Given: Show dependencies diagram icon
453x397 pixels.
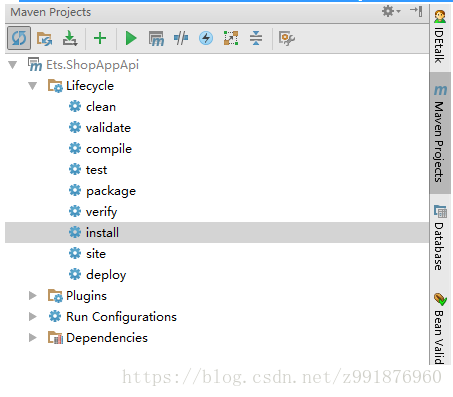Looking at the screenshot, I should coord(231,38).
